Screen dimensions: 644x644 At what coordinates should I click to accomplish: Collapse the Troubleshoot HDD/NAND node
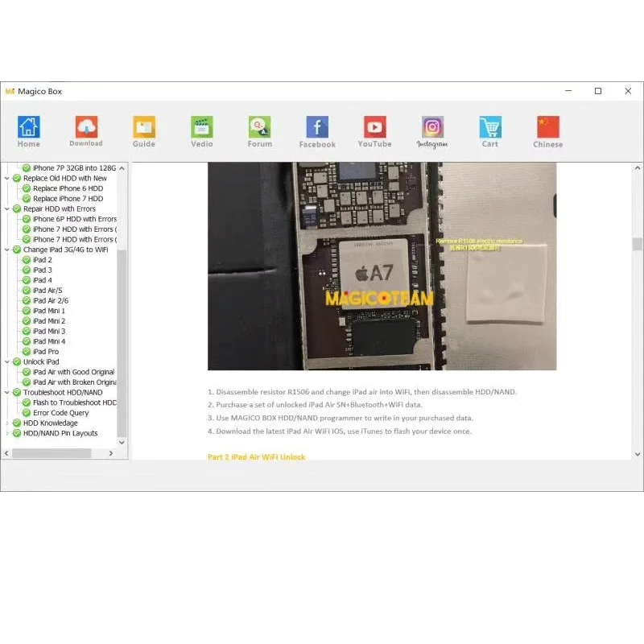(7, 393)
